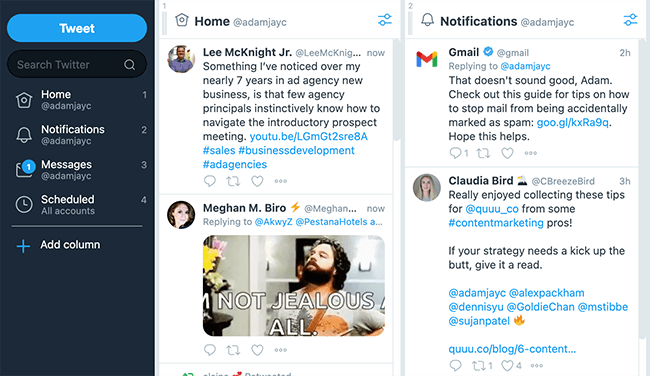The image size is (650, 376).
Task: Open the youtu.be/LGmGt2sre8A link
Action: coord(308,136)
